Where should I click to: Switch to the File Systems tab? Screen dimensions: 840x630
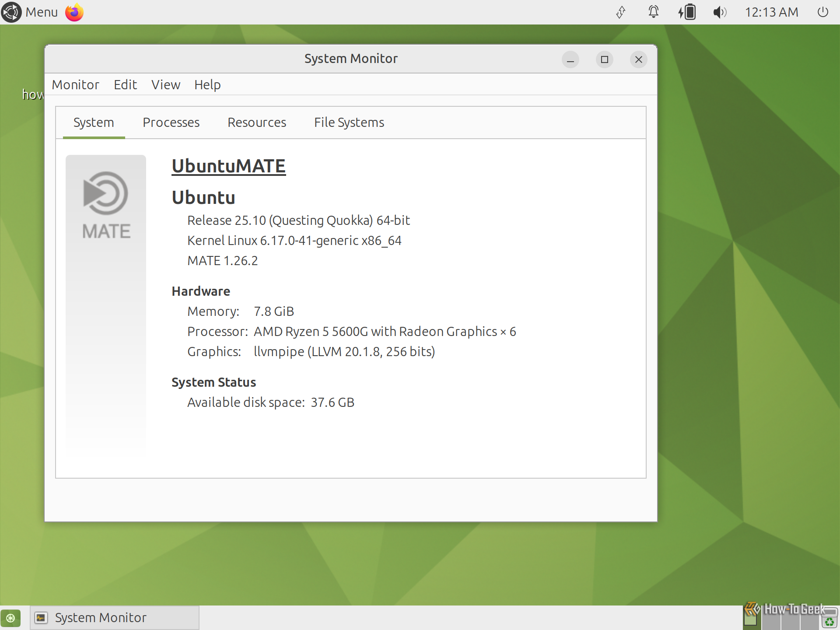[x=349, y=122]
